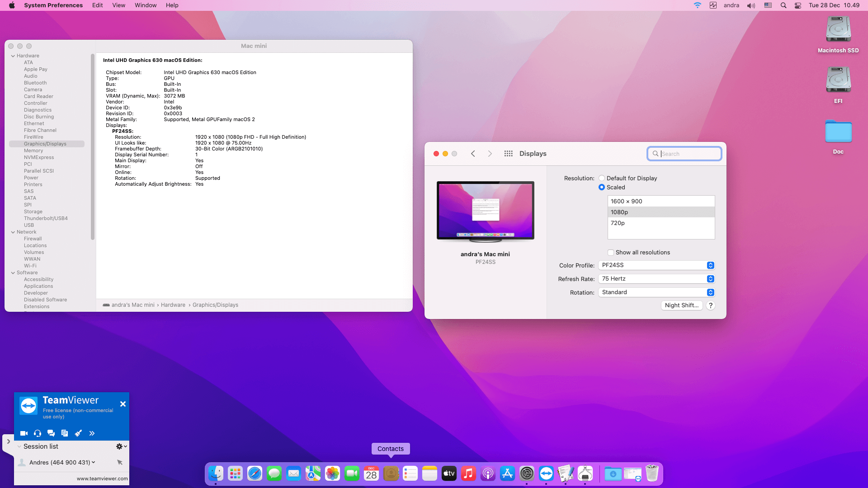The image size is (868, 488).
Task: Open Safari from the Dock
Action: click(x=255, y=474)
